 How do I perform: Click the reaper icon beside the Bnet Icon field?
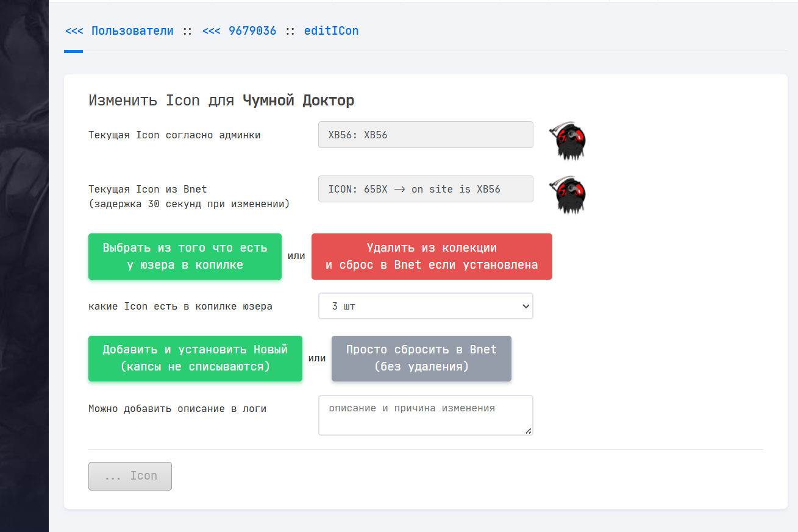point(567,195)
